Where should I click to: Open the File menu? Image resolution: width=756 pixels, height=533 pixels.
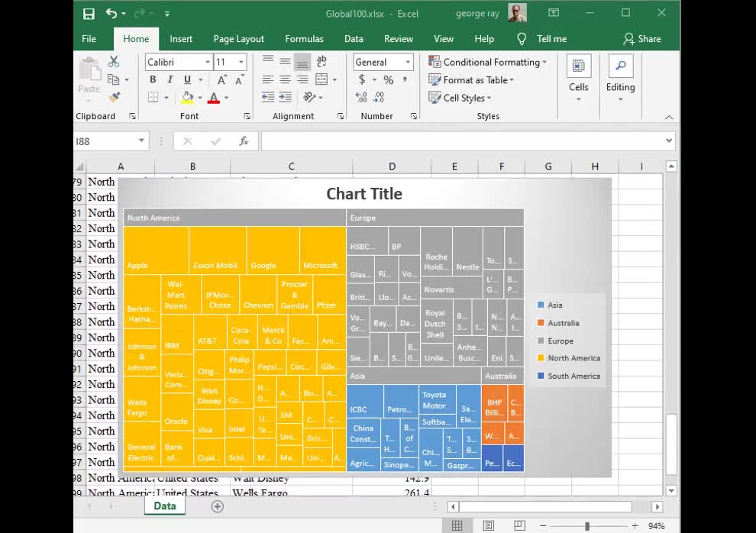pos(89,39)
